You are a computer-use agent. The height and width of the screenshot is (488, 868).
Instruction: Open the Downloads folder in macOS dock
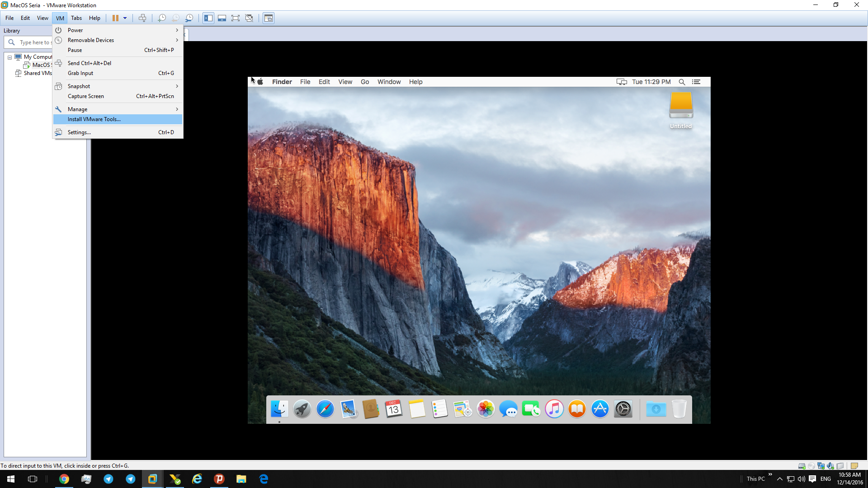656,409
